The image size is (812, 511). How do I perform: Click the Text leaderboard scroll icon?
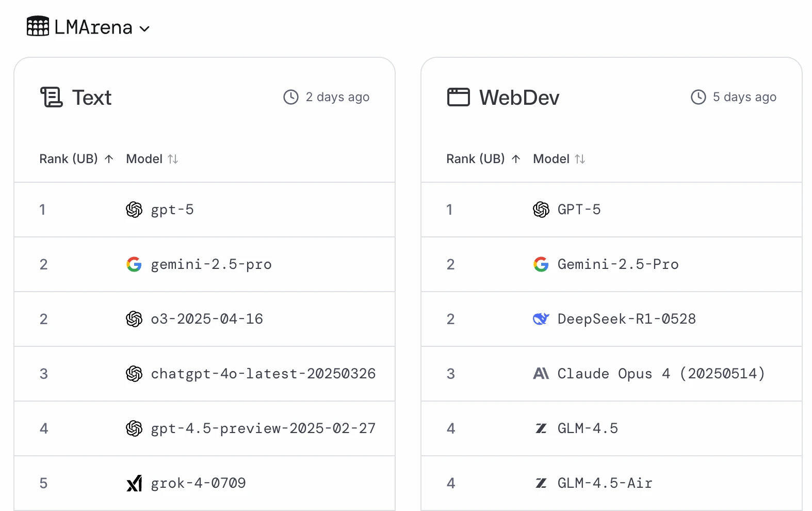point(52,97)
